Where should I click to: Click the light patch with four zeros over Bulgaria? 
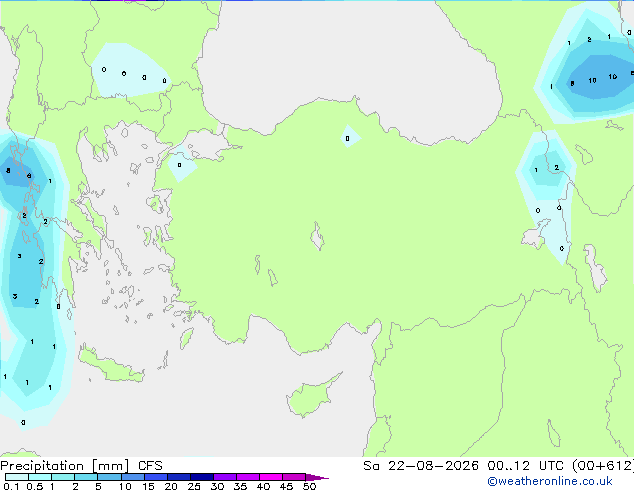tap(130, 72)
